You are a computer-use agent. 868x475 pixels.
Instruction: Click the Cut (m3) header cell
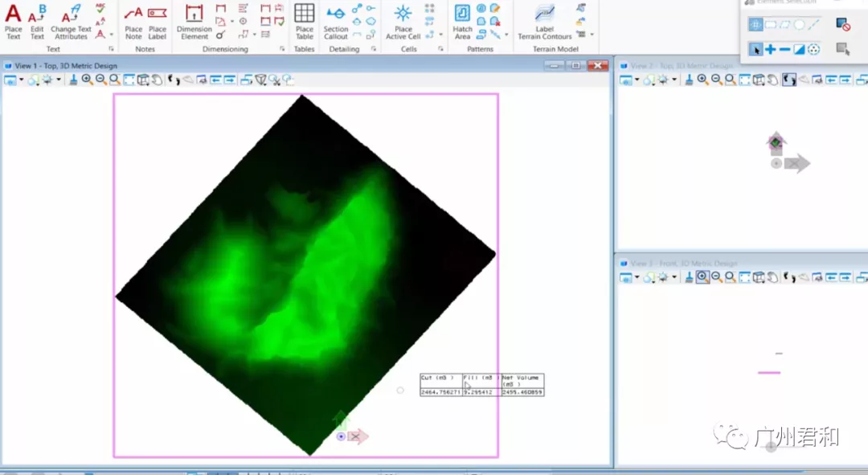pyautogui.click(x=441, y=381)
